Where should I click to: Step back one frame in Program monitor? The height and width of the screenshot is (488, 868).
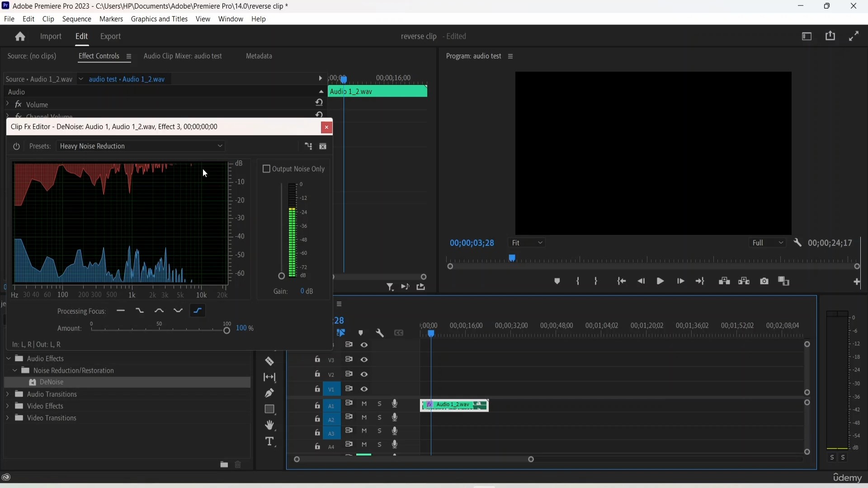[641, 282]
